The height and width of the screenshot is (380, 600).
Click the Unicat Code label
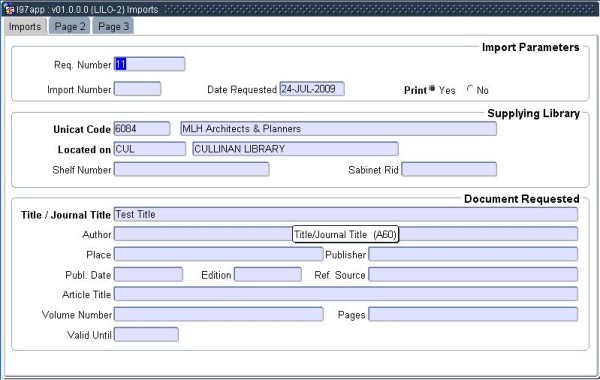[82, 129]
